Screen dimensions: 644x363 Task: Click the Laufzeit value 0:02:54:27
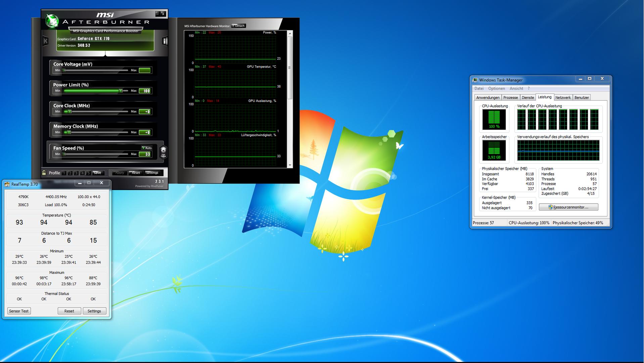(x=587, y=189)
